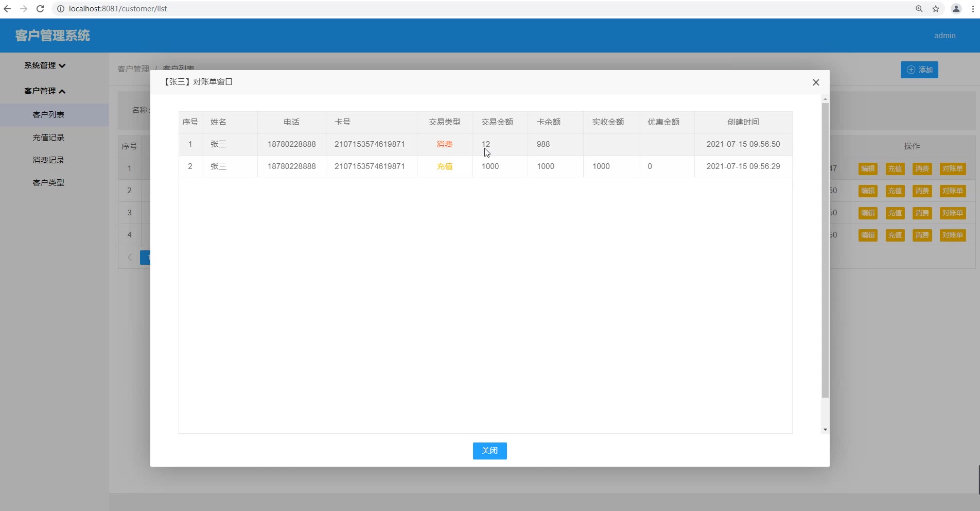Click the previous-page arrow in the pagination

(130, 257)
